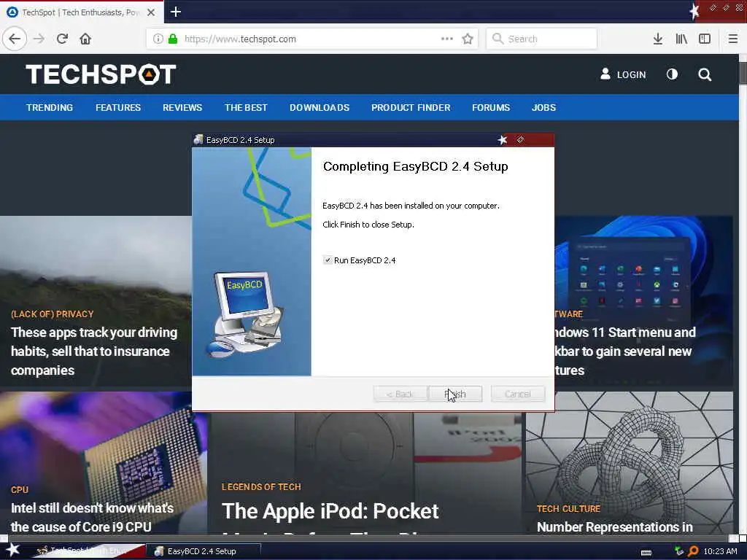Image resolution: width=747 pixels, height=560 pixels.
Task: Click the Firefox Search box
Action: tap(542, 39)
